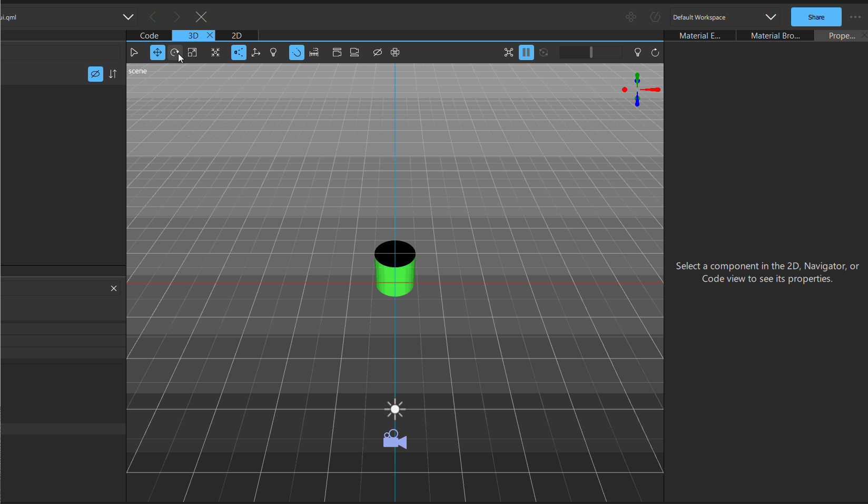Activate the Rotate tool
Screen dimensions: 868x504
pyautogui.click(x=175, y=52)
